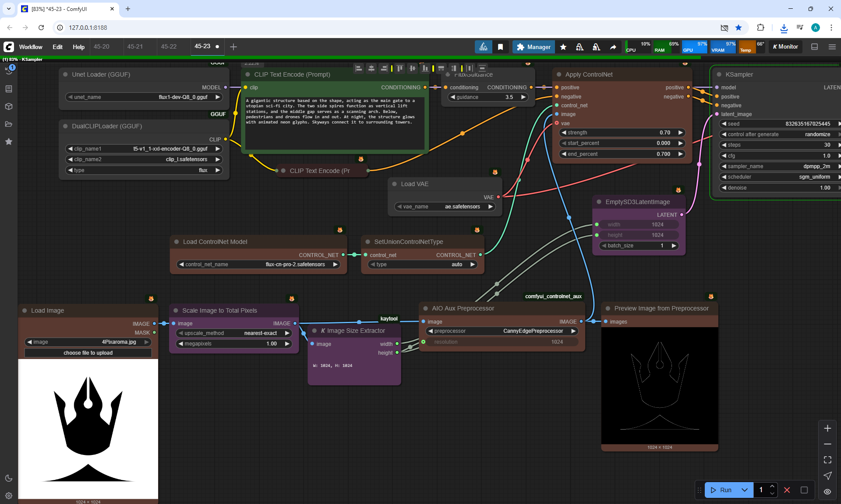Toggle dark theme moon icon
The height and width of the screenshot is (504, 841).
(x=9, y=478)
